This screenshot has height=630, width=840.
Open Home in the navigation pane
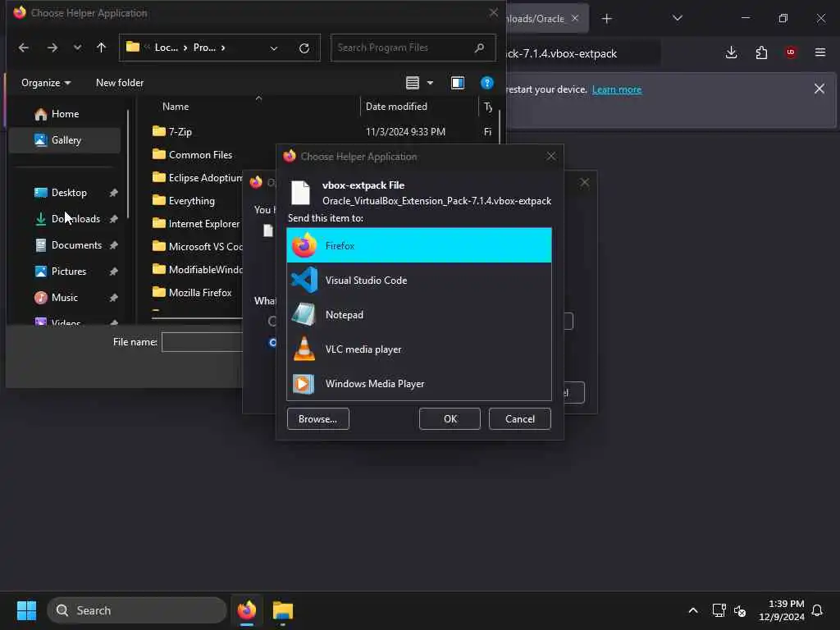(x=64, y=113)
